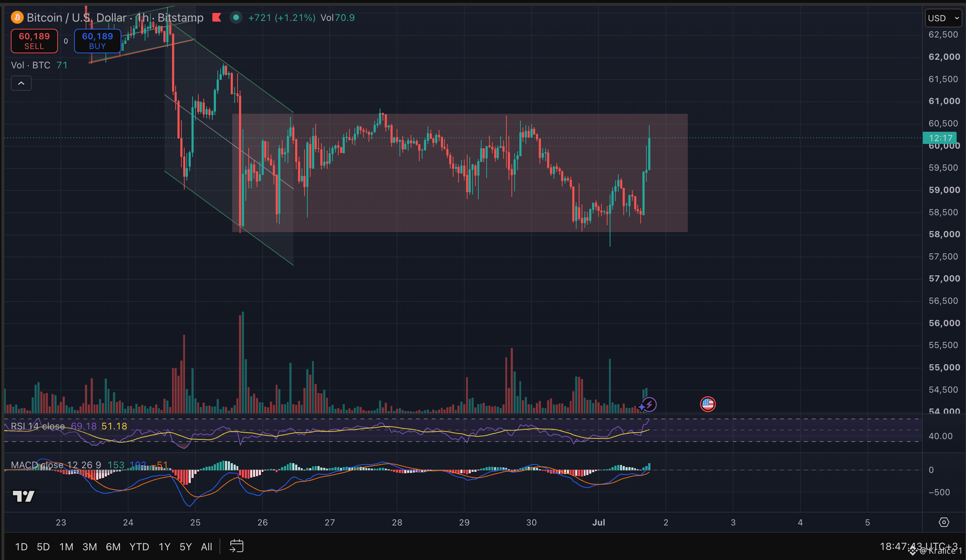966x560 pixels.
Task: Click the 56,000 price scale label
Action: click(944, 323)
